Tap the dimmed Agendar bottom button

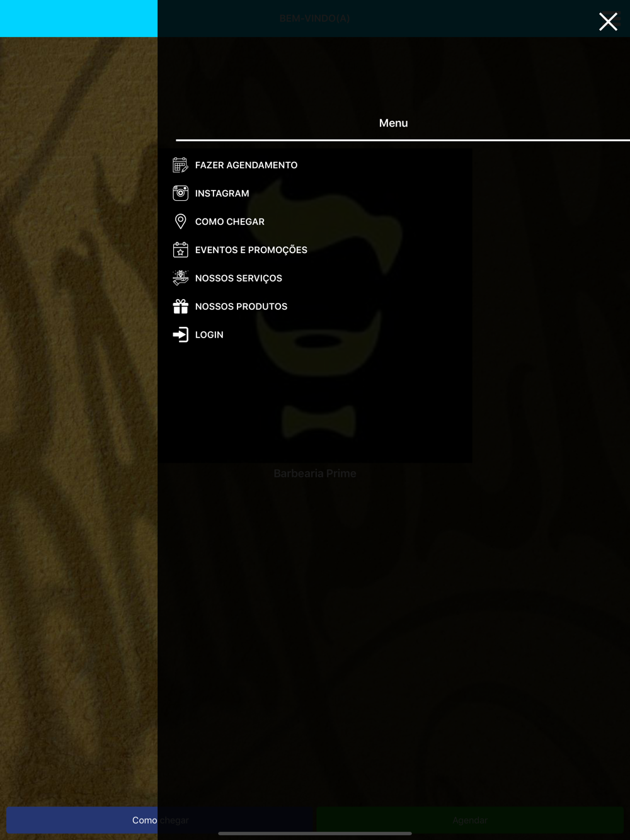[x=470, y=820]
